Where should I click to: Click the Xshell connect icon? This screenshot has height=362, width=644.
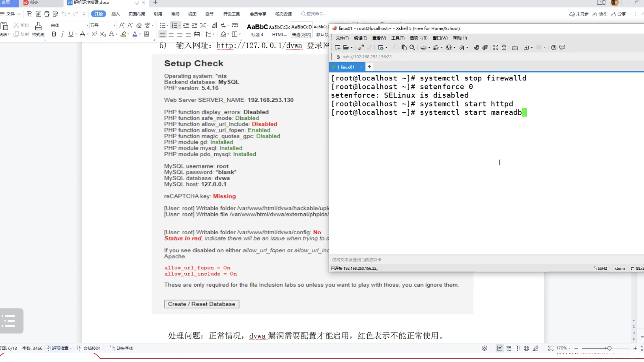tap(361, 47)
